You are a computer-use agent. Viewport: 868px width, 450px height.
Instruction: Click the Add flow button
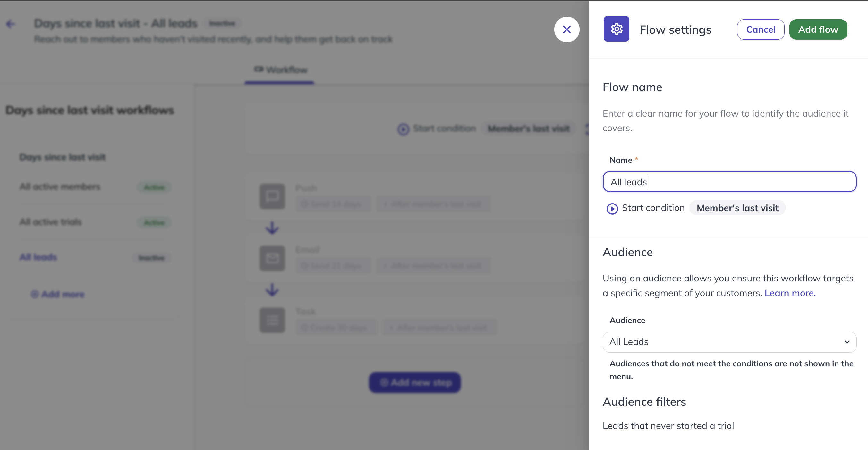(818, 29)
